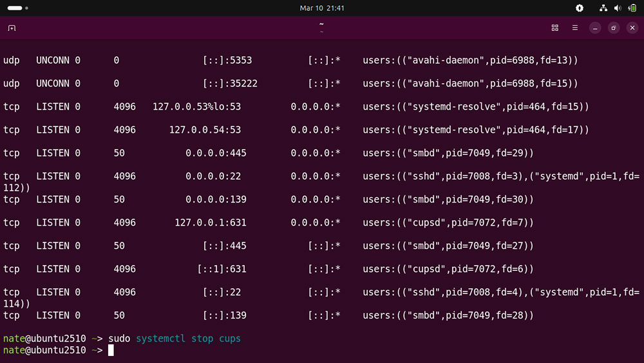644x363 pixels.
Task: Open the Activities workspace indicator
Action: (17, 8)
